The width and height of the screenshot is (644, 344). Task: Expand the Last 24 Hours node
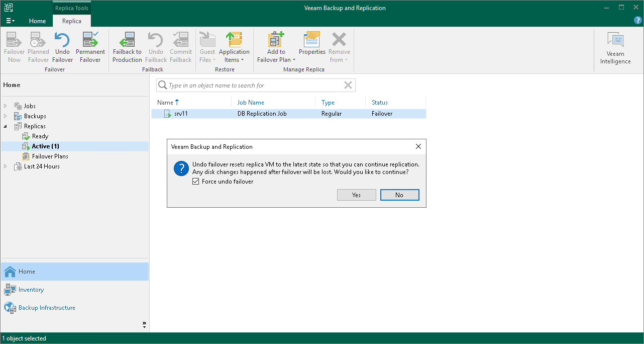6,166
